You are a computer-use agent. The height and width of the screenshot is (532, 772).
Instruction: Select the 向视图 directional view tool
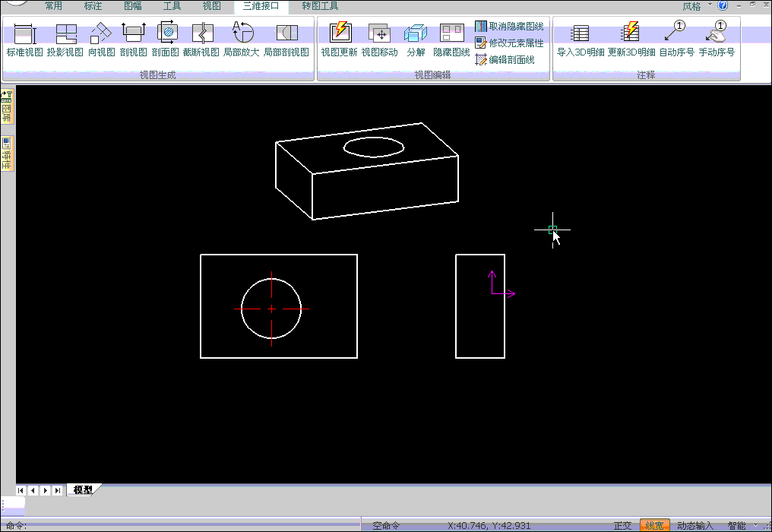(x=101, y=40)
